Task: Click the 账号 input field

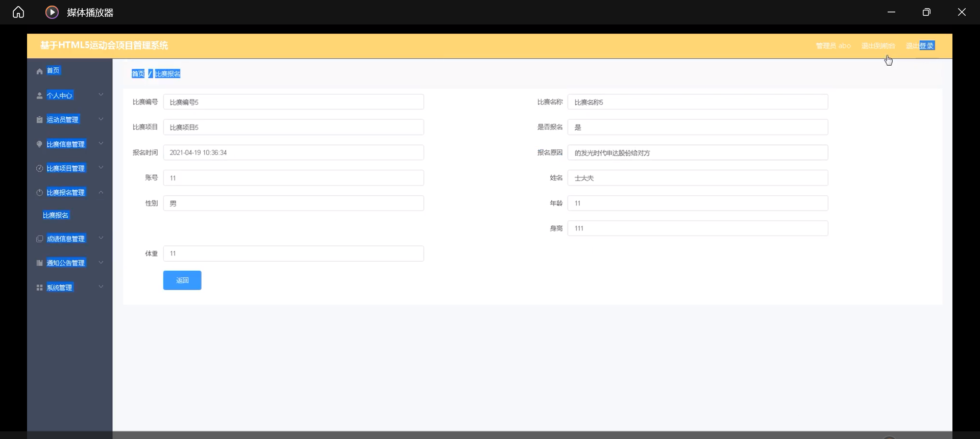Action: (293, 178)
